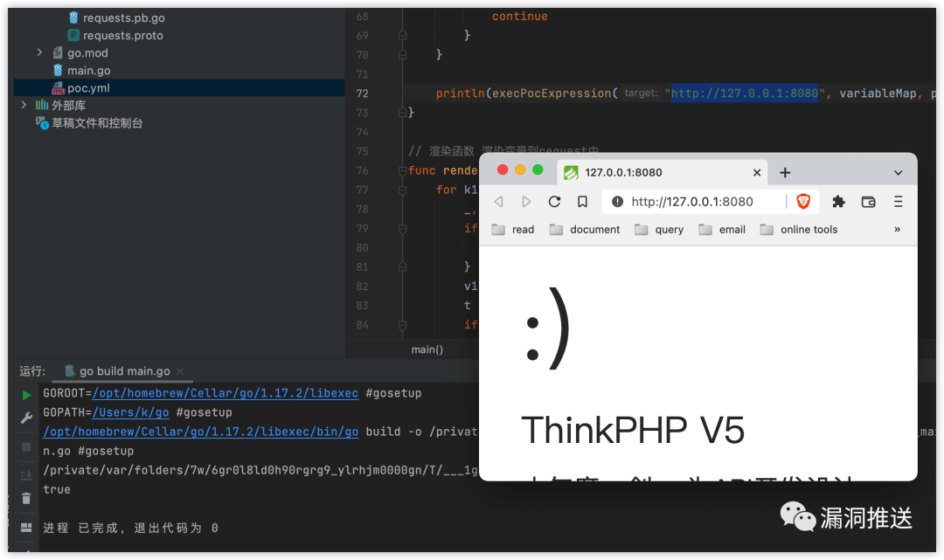Click the poc.yml YAML icon

[x=58, y=88]
